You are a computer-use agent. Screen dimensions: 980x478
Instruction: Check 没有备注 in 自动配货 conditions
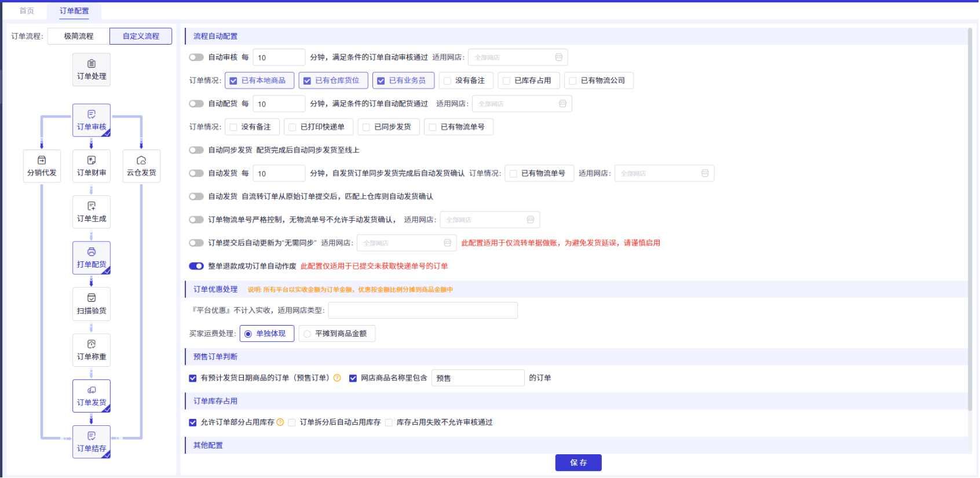coord(233,127)
